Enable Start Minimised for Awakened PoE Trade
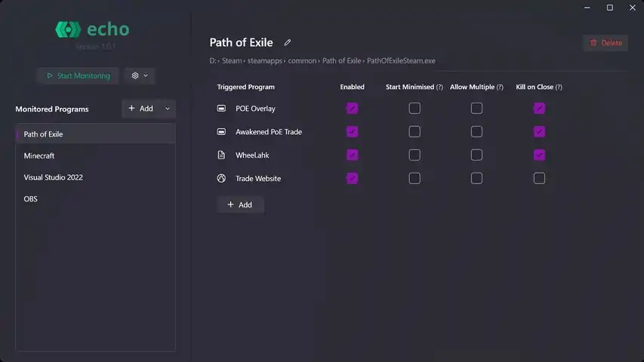This screenshot has height=362, width=644. 414,132
